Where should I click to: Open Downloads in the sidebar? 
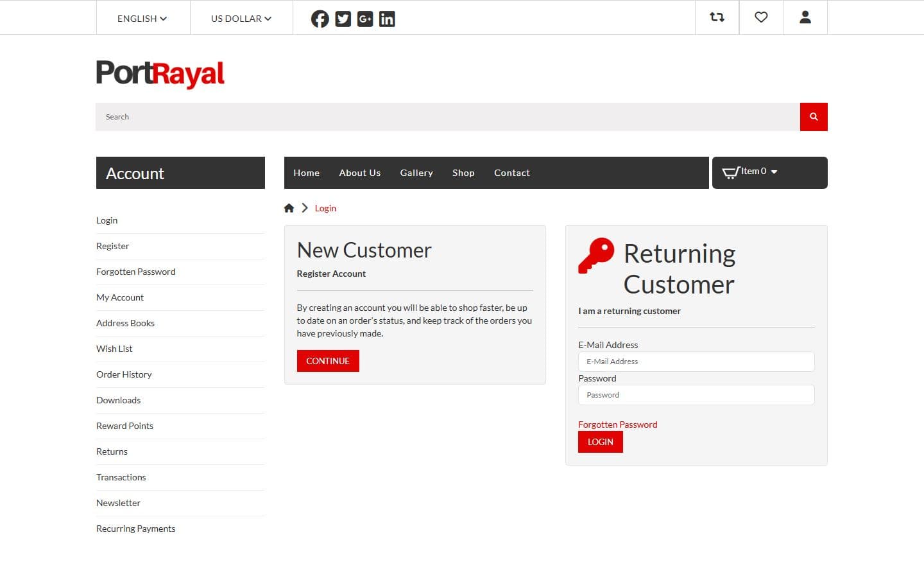pos(119,400)
